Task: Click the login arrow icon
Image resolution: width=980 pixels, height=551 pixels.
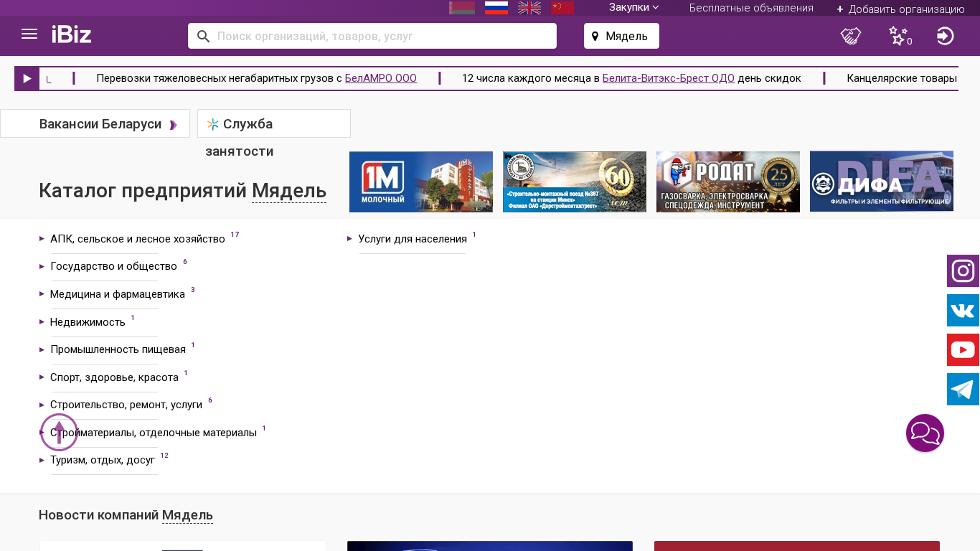Action: [x=945, y=36]
